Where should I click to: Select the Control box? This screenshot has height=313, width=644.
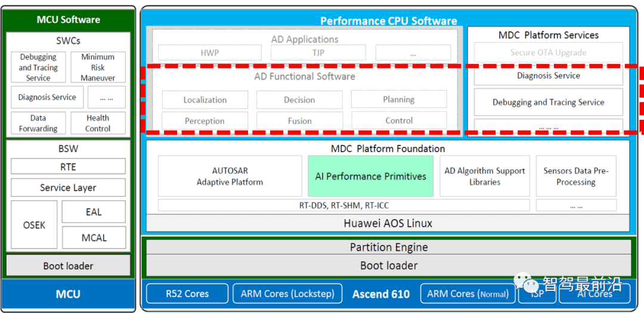pos(399,120)
